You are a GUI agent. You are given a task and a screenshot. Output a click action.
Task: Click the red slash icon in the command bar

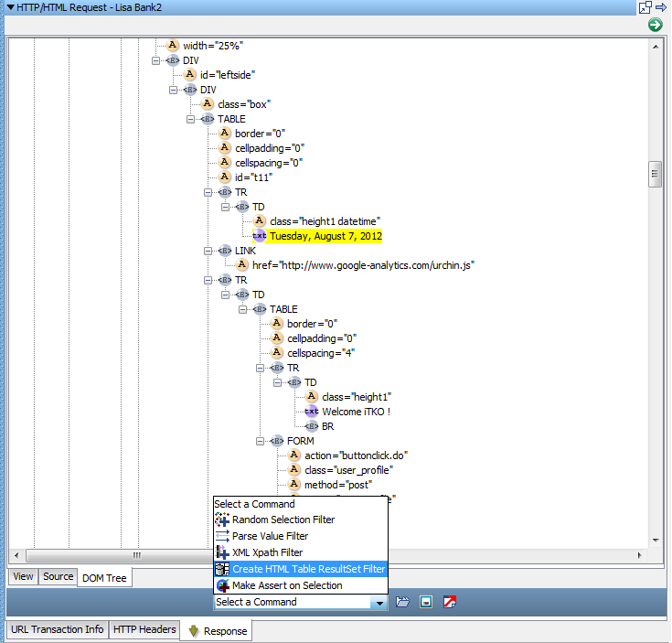450,602
